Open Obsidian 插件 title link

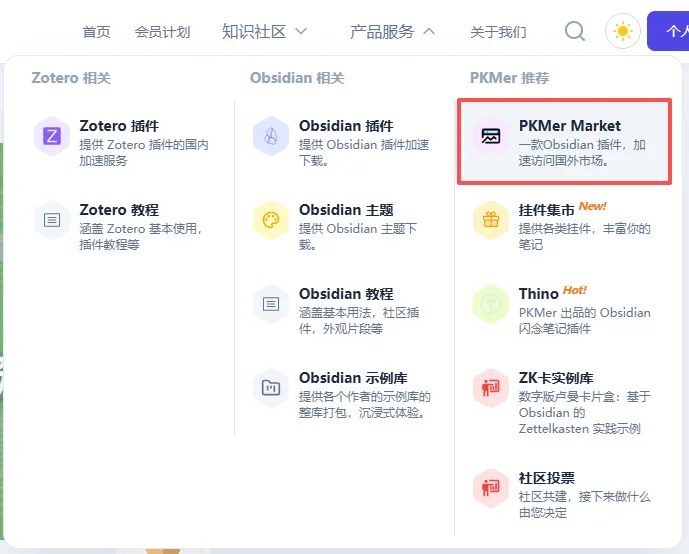tap(346, 126)
